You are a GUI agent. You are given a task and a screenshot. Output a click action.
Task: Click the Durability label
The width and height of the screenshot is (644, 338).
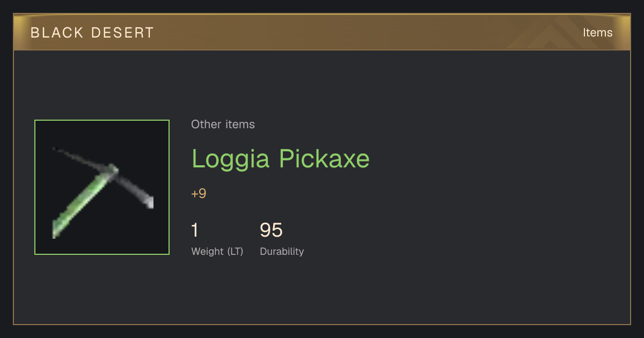click(x=282, y=252)
